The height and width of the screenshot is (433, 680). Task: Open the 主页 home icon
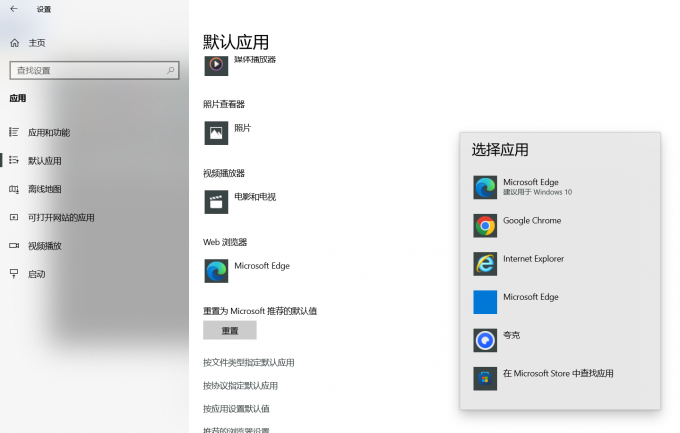click(x=15, y=43)
